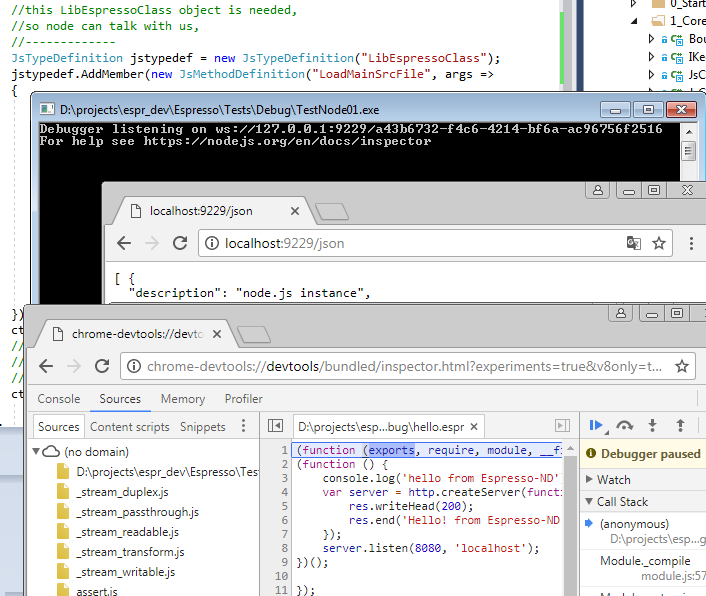Bookmark the localhost:9229/json page
The image size is (706, 596).
[x=659, y=243]
